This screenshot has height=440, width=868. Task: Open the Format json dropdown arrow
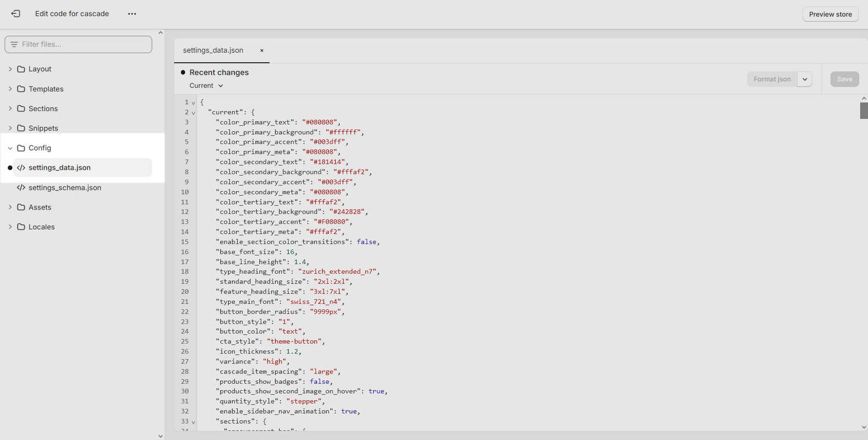(x=805, y=79)
